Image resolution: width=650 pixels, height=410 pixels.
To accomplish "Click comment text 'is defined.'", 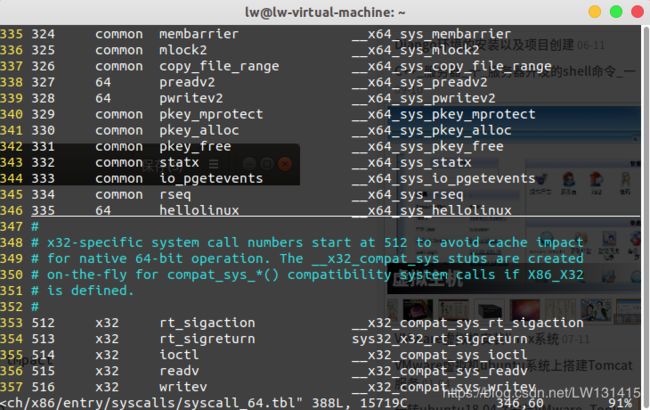I will pyautogui.click(x=90, y=291).
